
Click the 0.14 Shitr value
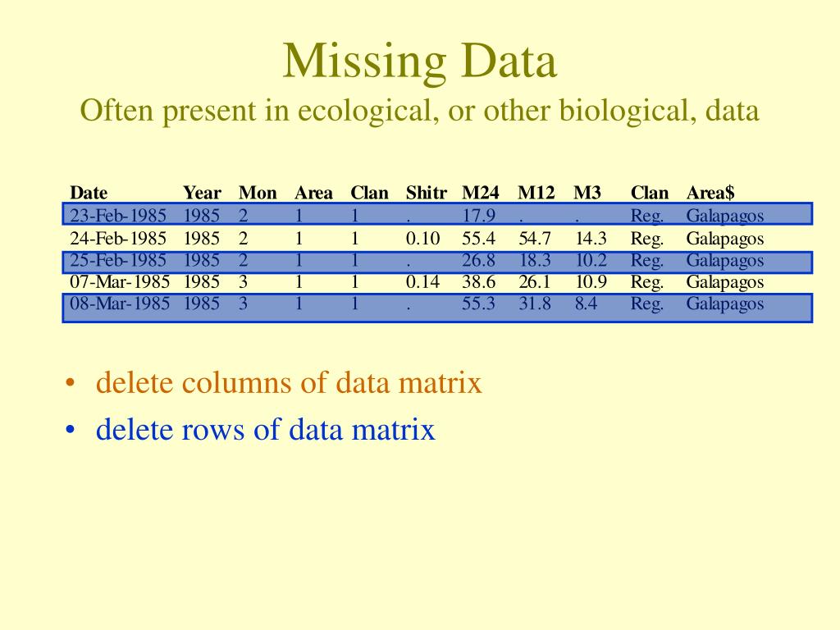coord(422,282)
